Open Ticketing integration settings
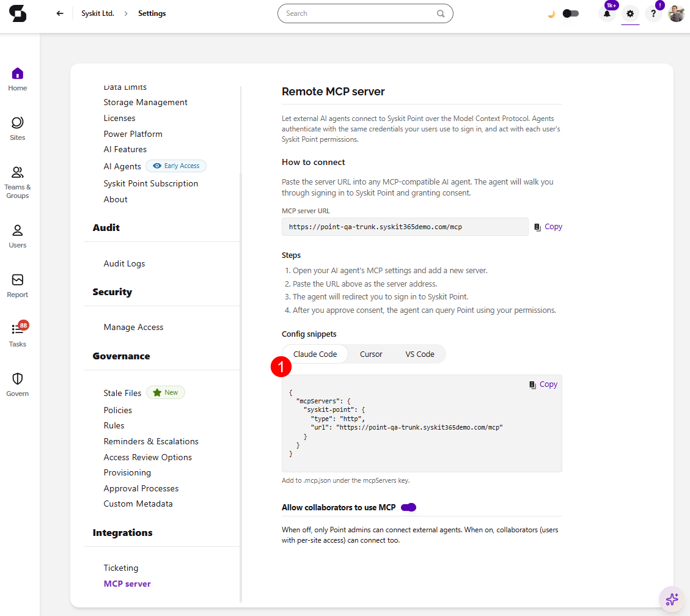Screen dimensions: 690x616 pyautogui.click(x=121, y=568)
